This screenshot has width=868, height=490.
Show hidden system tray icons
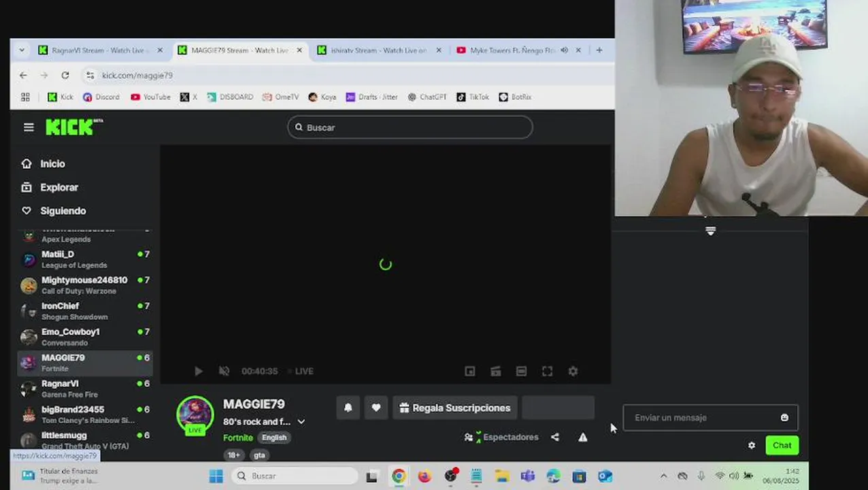pos(664,476)
